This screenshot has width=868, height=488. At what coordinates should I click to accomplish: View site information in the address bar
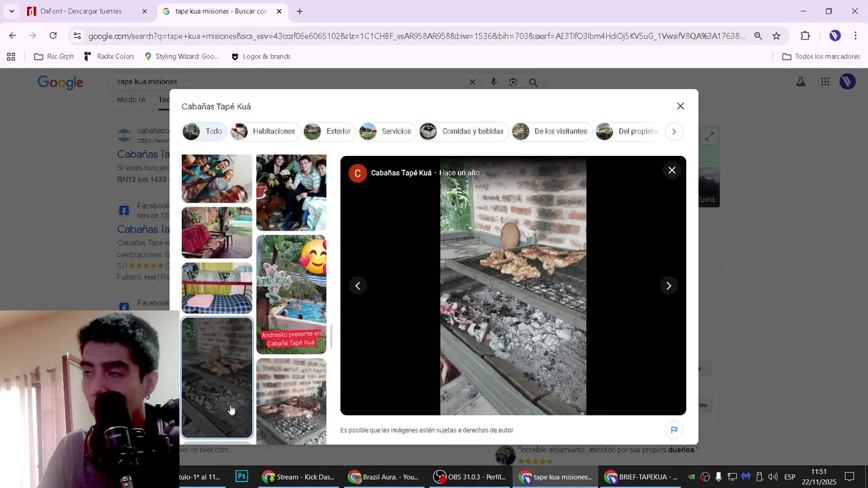coord(77,36)
